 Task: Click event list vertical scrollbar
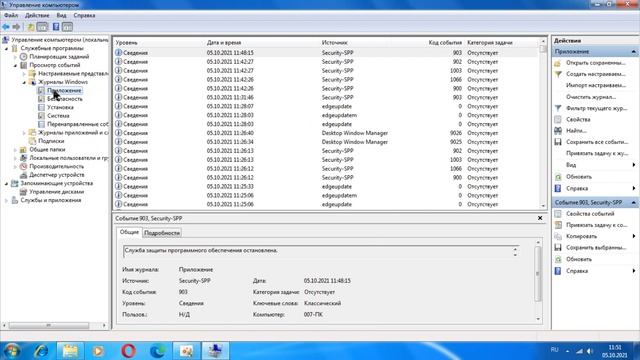543,123
